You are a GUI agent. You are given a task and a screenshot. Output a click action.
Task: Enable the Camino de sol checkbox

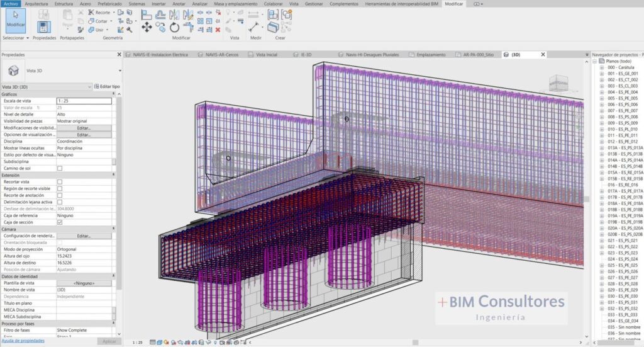coord(60,169)
